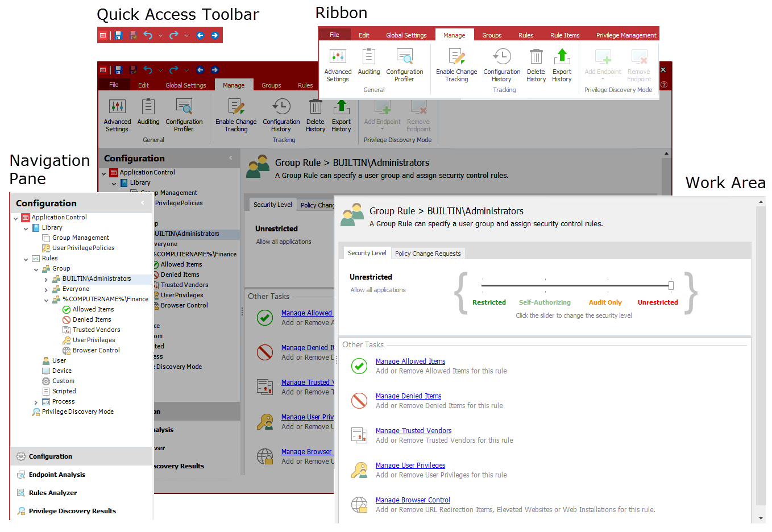Click key User Privileges icon in Work Area callout
The image size is (772, 532).
(x=359, y=470)
